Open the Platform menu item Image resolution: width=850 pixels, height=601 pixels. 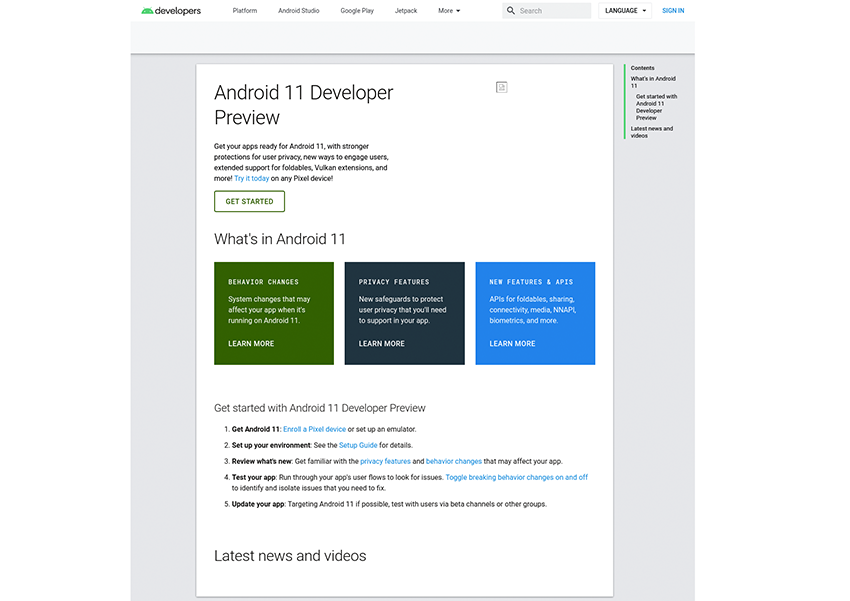(x=244, y=11)
